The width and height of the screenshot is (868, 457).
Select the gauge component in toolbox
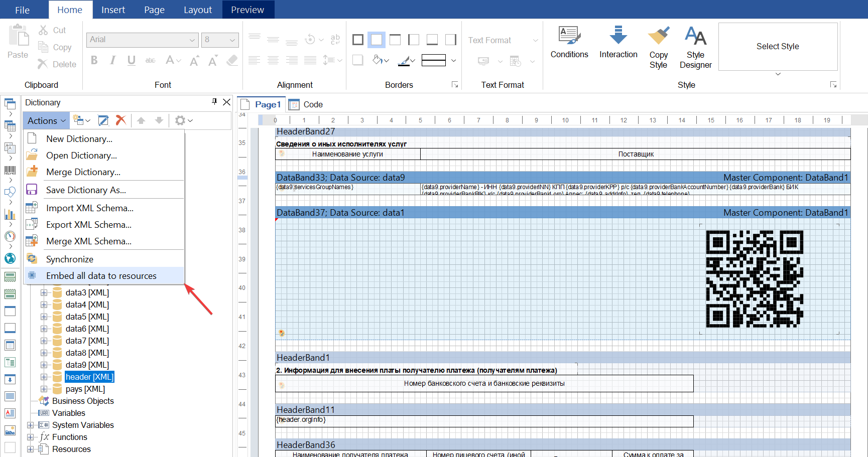click(10, 236)
